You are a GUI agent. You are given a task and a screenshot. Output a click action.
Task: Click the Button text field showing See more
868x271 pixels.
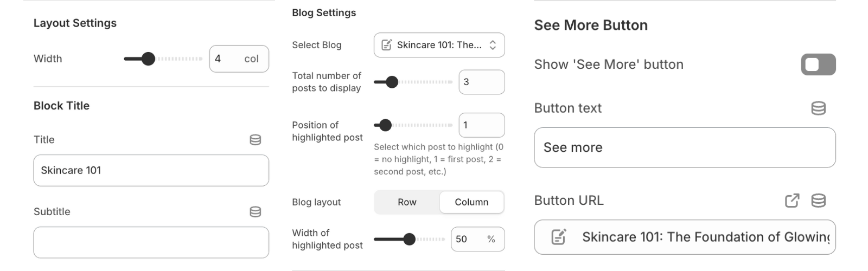[x=684, y=147]
